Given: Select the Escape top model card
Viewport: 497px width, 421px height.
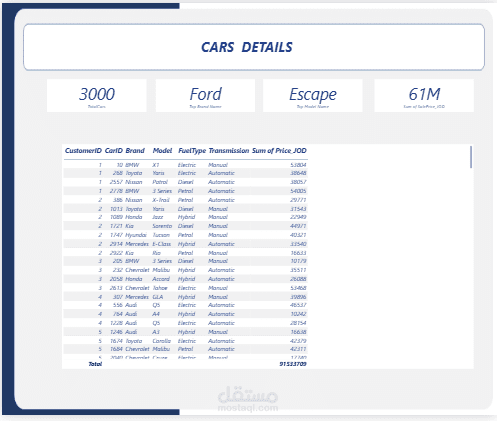Looking at the screenshot, I should tap(313, 96).
